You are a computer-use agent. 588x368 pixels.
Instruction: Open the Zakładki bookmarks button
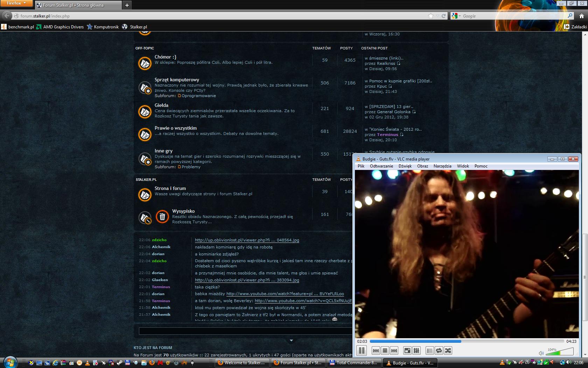[x=576, y=27]
